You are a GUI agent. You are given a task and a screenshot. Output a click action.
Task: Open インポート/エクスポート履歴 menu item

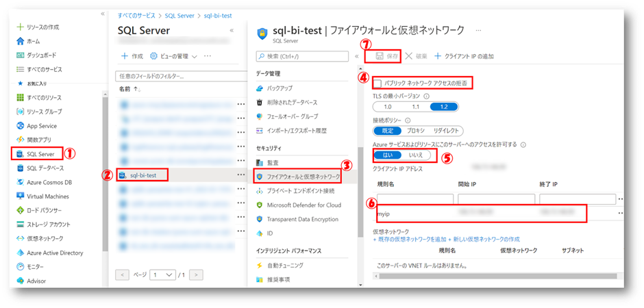click(x=291, y=131)
